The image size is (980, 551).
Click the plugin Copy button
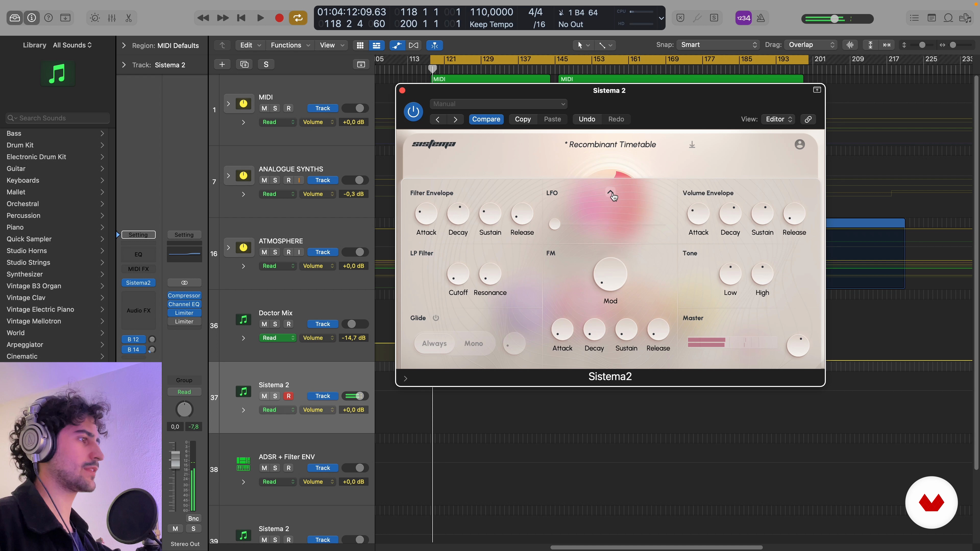pyautogui.click(x=523, y=119)
